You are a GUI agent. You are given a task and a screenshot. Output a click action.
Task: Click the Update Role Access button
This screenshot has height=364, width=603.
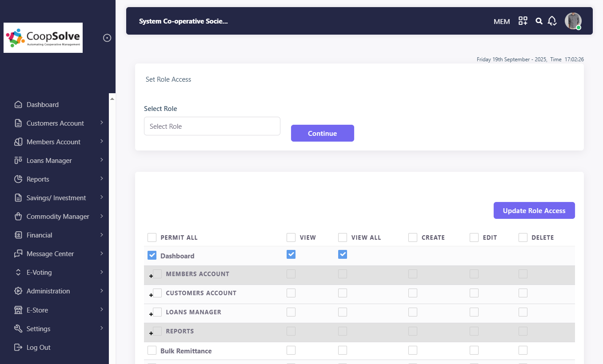pyautogui.click(x=534, y=210)
